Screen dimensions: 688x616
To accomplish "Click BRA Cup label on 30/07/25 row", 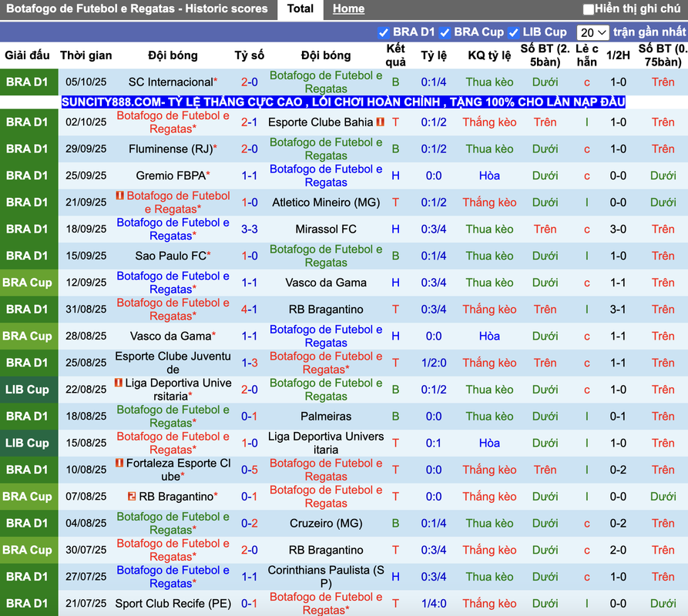I will pos(27,551).
